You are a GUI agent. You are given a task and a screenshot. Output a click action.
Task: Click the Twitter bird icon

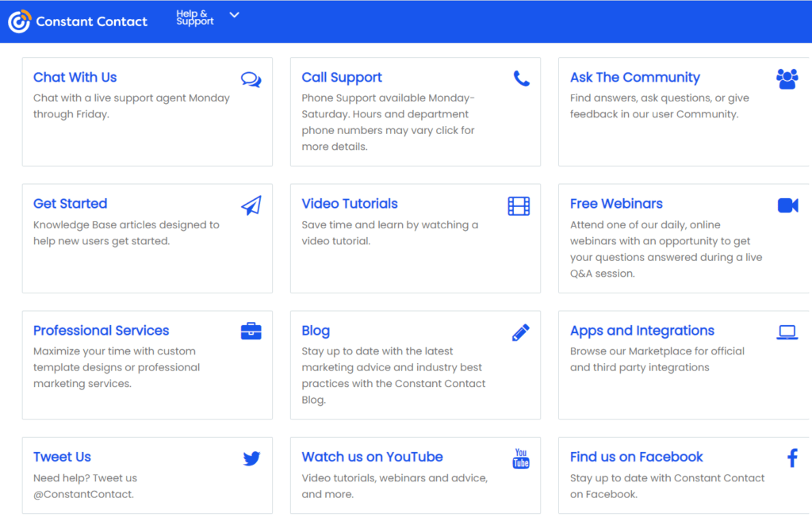pos(251,458)
